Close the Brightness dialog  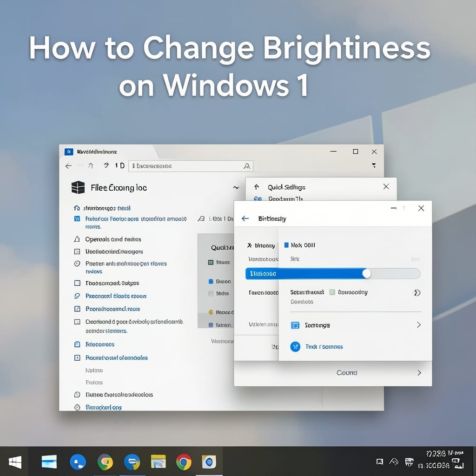[421, 208]
